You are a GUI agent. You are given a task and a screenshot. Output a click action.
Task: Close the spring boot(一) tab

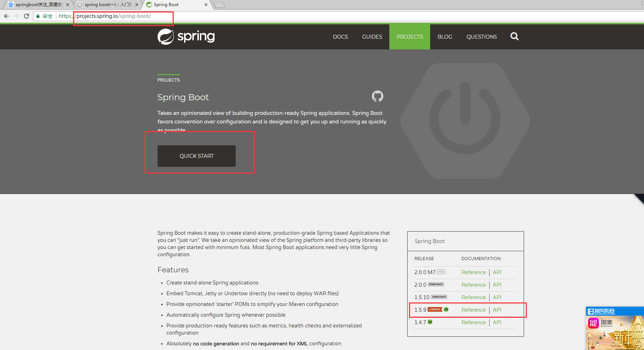click(137, 5)
